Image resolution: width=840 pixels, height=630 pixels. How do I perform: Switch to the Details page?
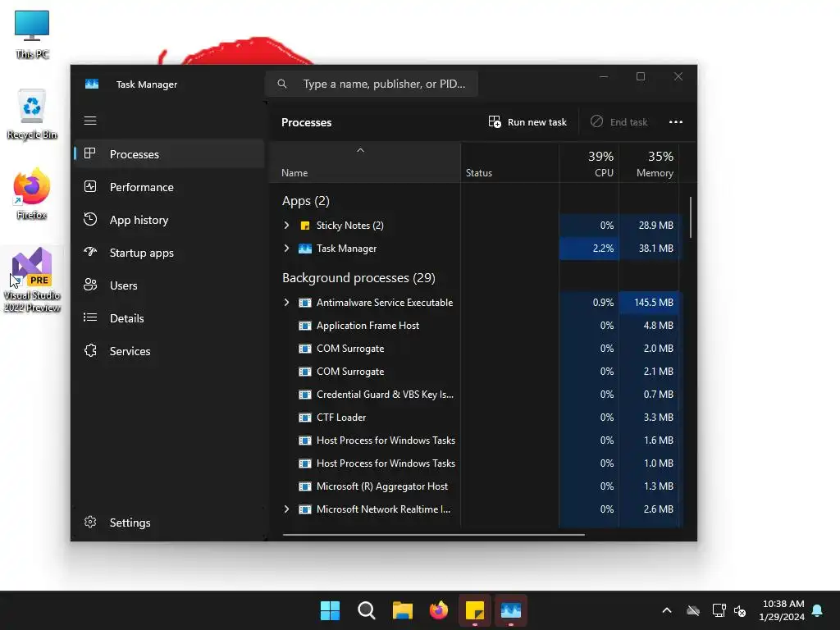pos(169,318)
